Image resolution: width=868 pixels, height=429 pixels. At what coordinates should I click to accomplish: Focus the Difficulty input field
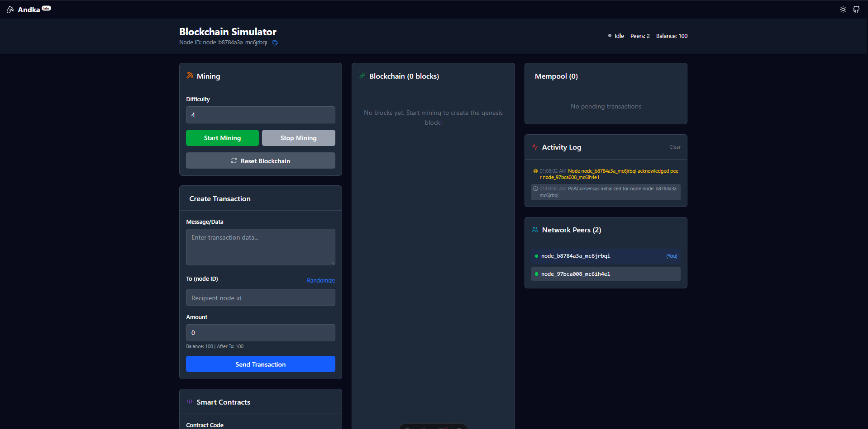pyautogui.click(x=260, y=115)
